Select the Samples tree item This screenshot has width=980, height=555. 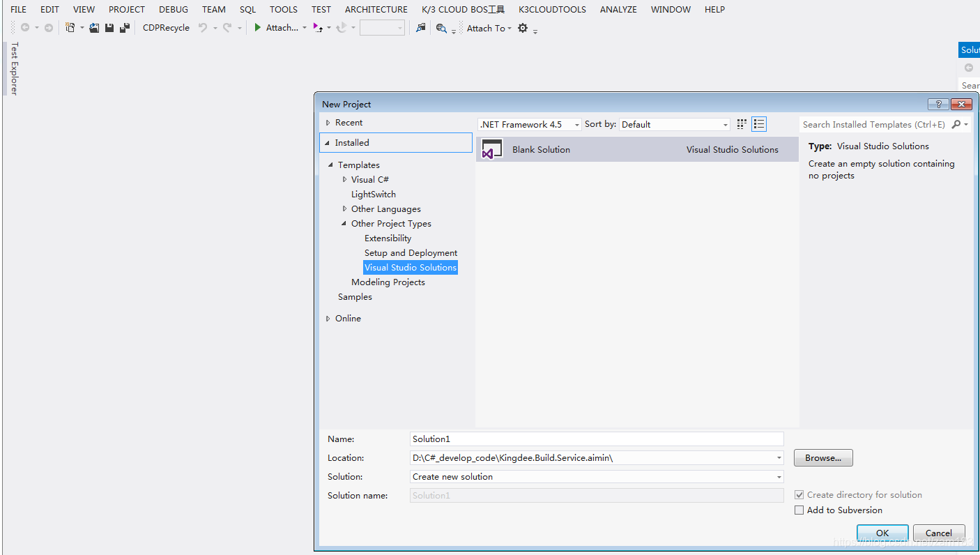355,297
